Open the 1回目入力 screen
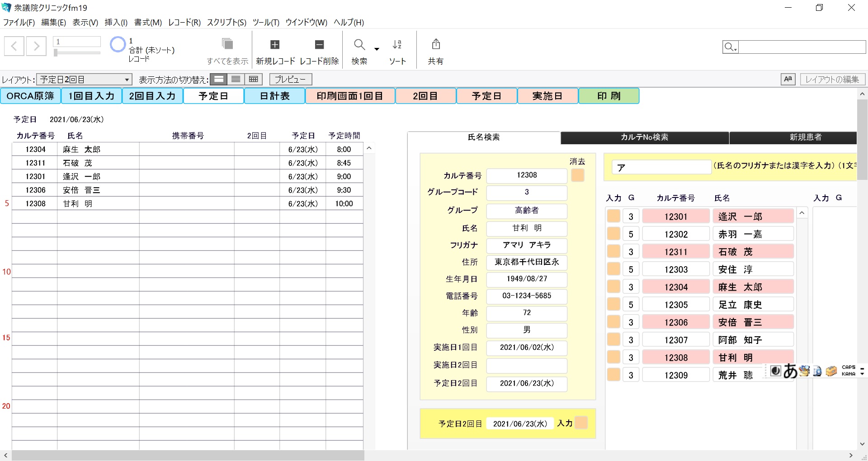The height and width of the screenshot is (461, 868). tap(91, 96)
